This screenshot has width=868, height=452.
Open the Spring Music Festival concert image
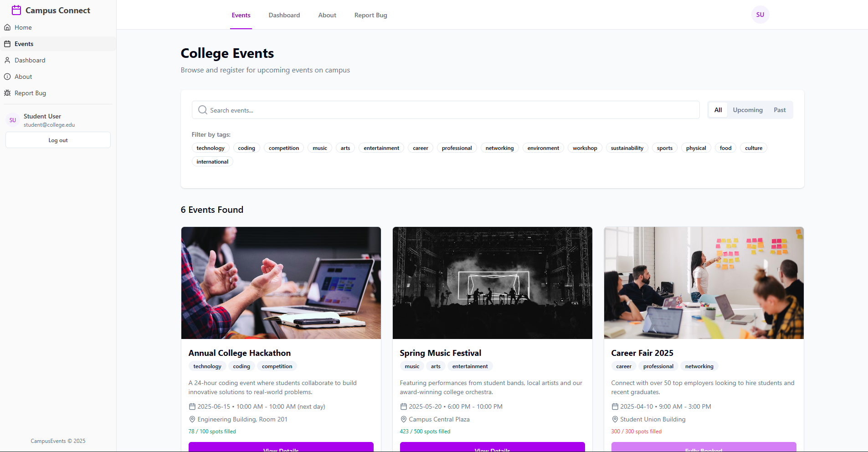point(492,283)
